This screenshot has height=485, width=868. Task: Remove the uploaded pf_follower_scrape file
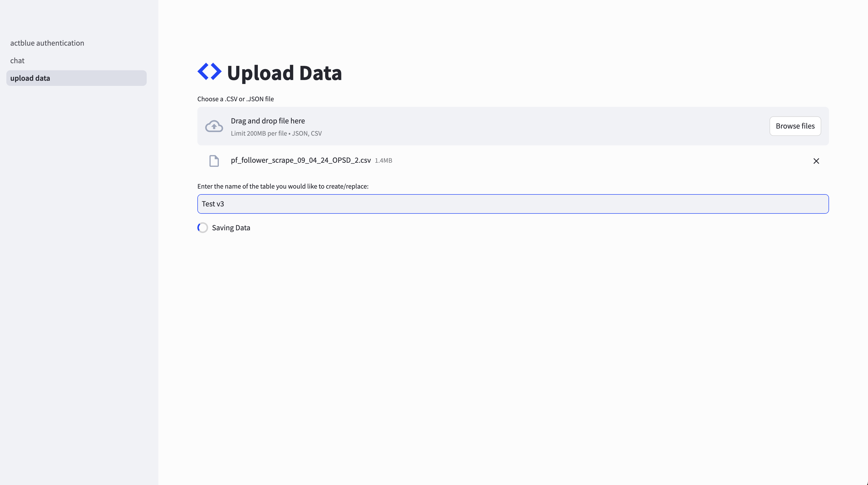[816, 161]
